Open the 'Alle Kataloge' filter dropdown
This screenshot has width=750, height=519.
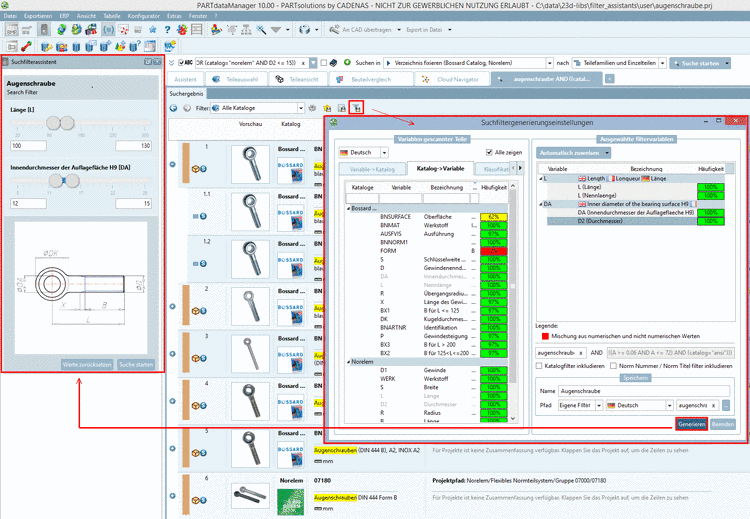tap(259, 107)
